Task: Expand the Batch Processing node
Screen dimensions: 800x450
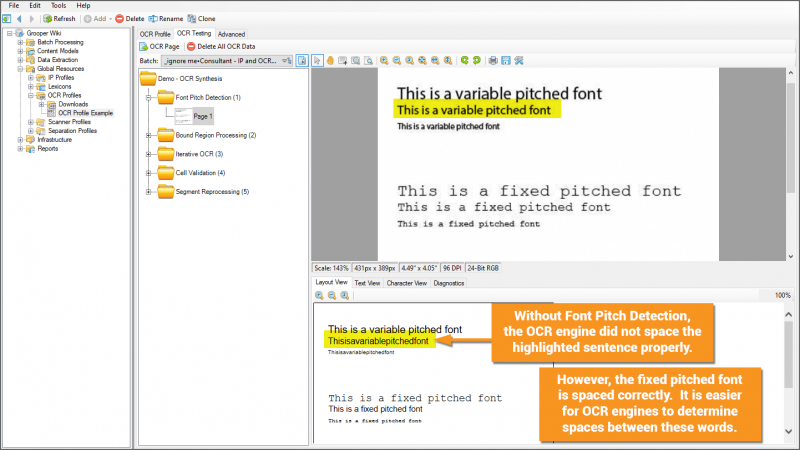Action: [x=20, y=42]
